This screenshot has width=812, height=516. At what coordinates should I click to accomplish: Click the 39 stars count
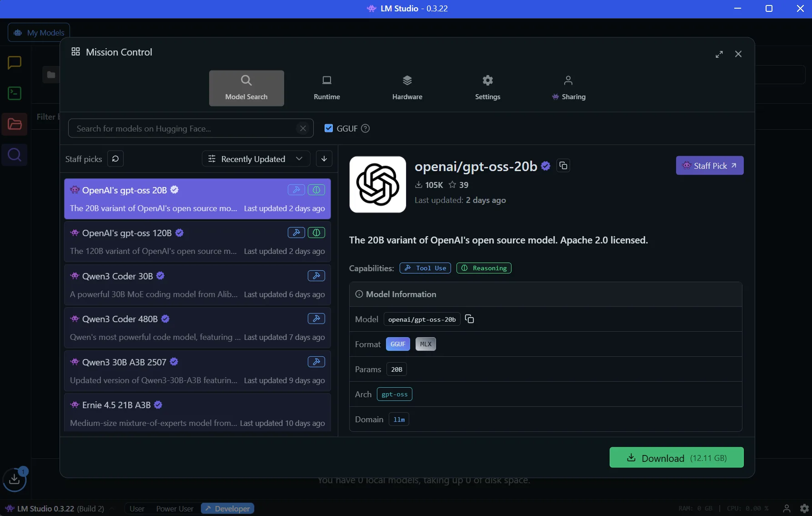[458, 185]
